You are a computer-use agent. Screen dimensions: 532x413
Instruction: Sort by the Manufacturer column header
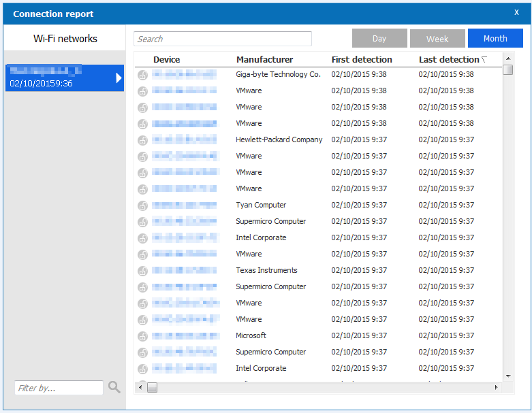pyautogui.click(x=265, y=60)
